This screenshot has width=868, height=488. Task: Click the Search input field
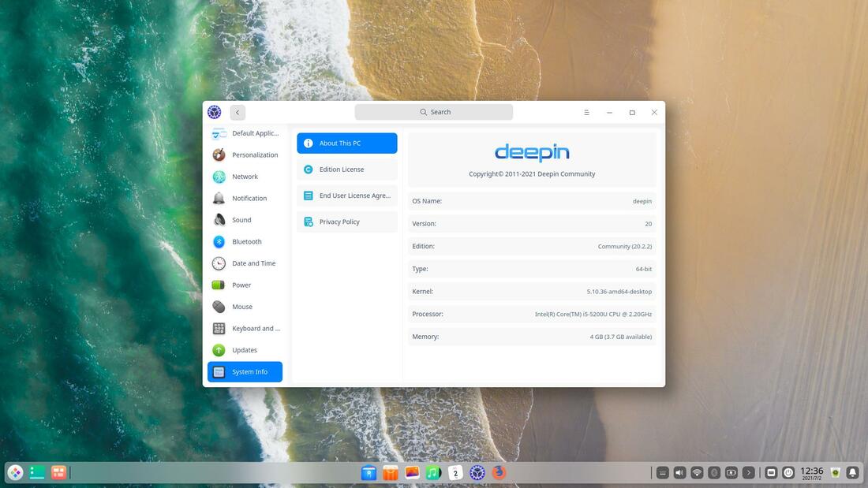[x=434, y=112]
